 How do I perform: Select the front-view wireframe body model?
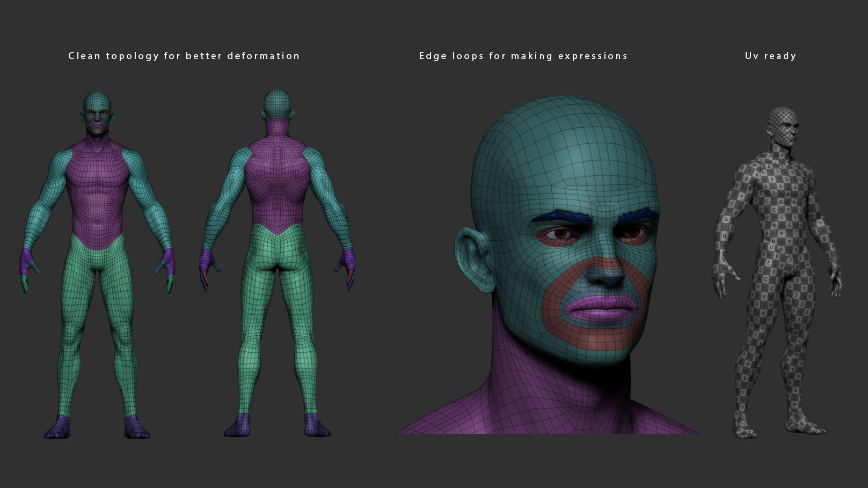[x=98, y=265]
